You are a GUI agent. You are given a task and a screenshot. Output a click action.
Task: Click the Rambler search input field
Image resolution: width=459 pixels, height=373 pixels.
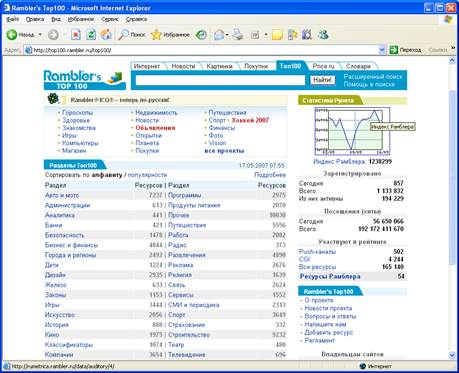click(220, 80)
